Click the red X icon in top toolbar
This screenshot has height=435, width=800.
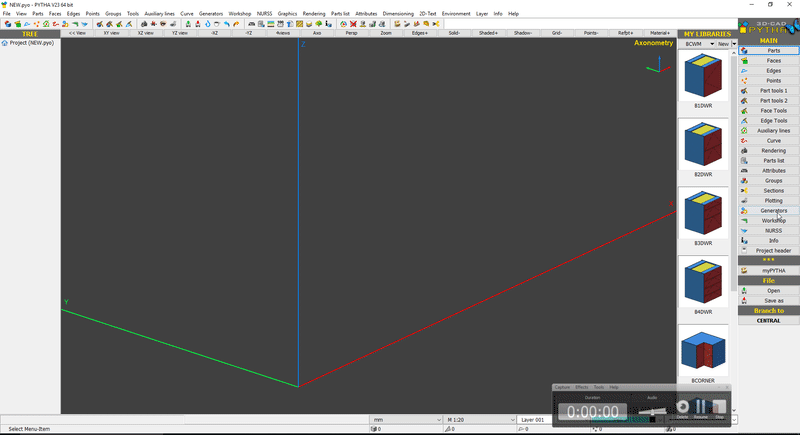tap(353, 24)
